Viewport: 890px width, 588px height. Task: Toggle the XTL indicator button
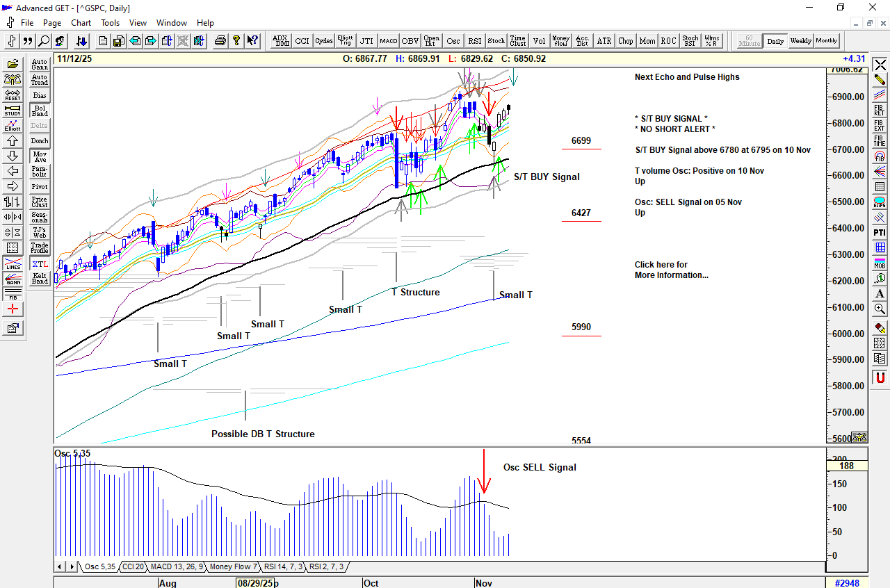[x=40, y=264]
